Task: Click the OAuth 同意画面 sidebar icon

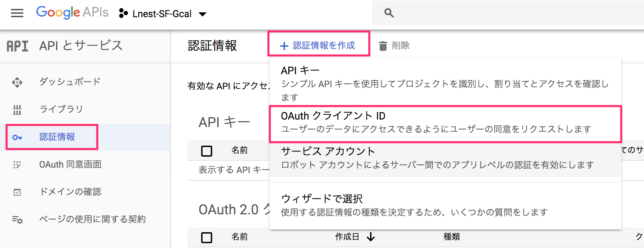Action: tap(17, 165)
